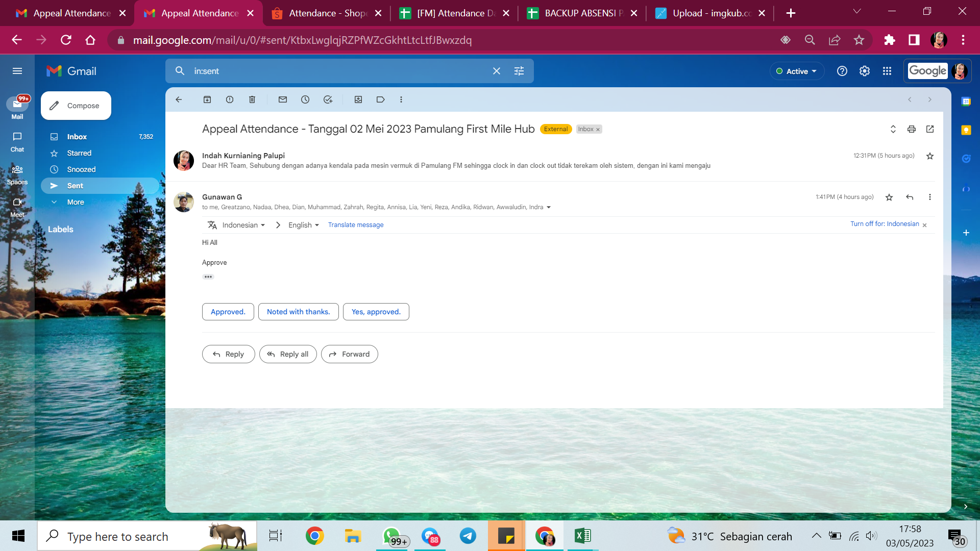Expand the Indonesian source language dropdown
The width and height of the screenshot is (980, 551).
click(243, 225)
